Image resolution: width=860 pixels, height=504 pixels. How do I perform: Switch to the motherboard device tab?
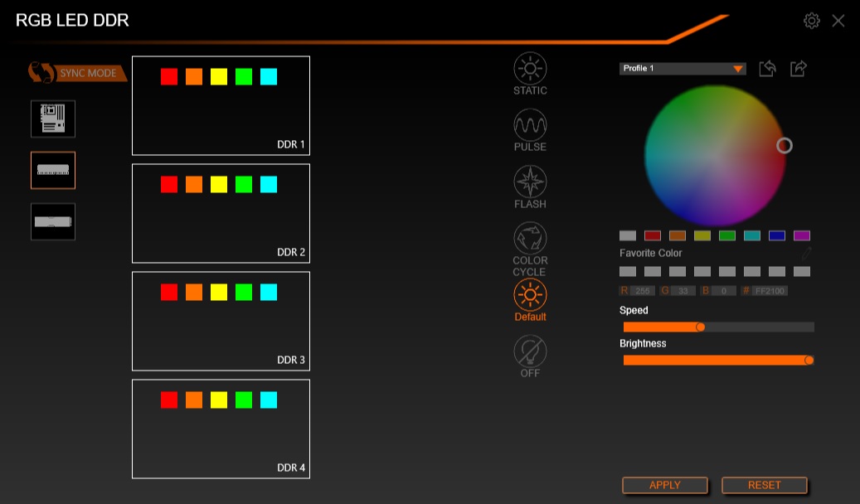tap(53, 119)
